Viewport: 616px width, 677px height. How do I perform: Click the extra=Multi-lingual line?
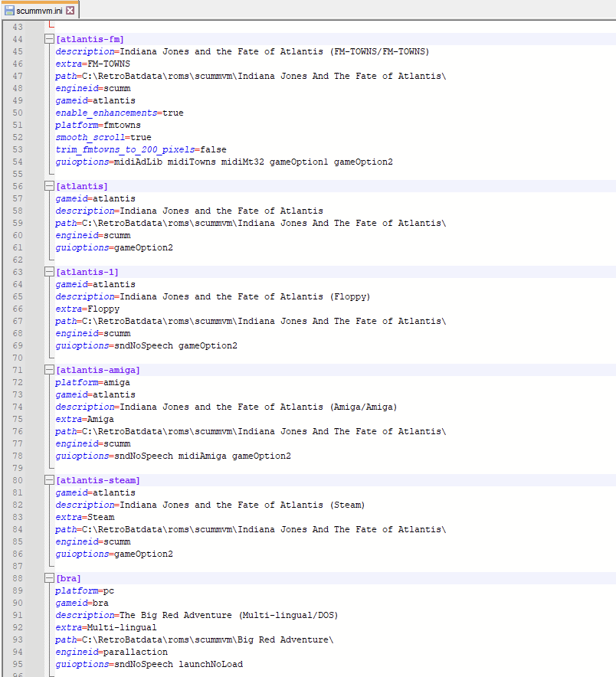[106, 627]
